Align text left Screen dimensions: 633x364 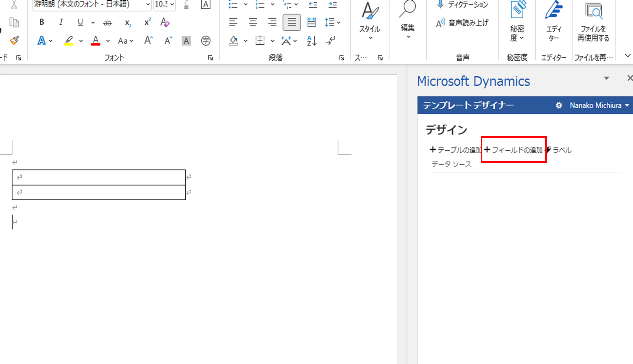click(233, 22)
